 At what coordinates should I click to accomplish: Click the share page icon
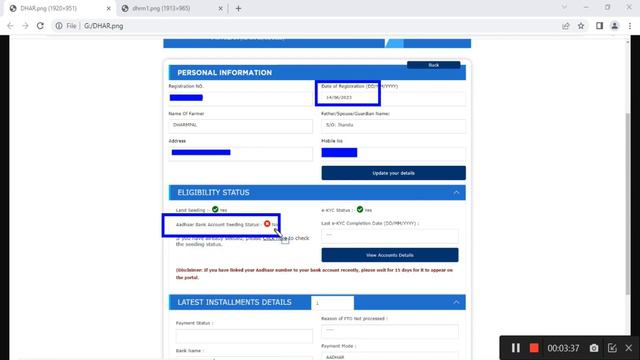coord(565,26)
